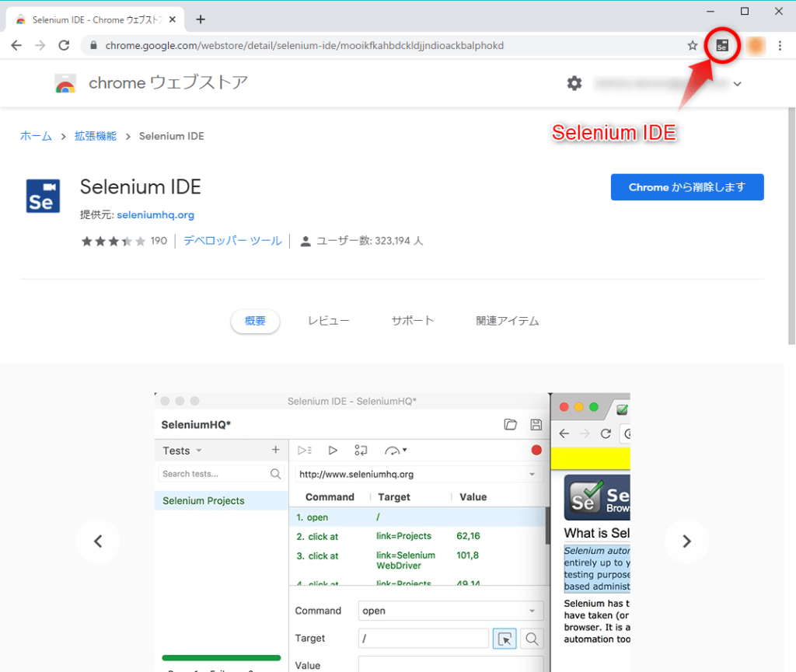This screenshot has width=796, height=672.
Task: Click the search tests magnifier icon
Action: tap(276, 474)
